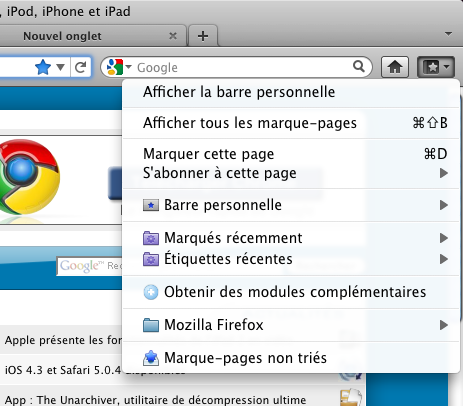Click the Marque-pages non triés tray icon
The image size is (463, 406).
pyautogui.click(x=151, y=358)
